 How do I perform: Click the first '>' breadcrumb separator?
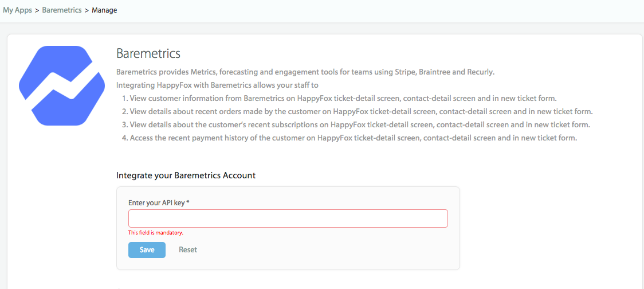37,10
